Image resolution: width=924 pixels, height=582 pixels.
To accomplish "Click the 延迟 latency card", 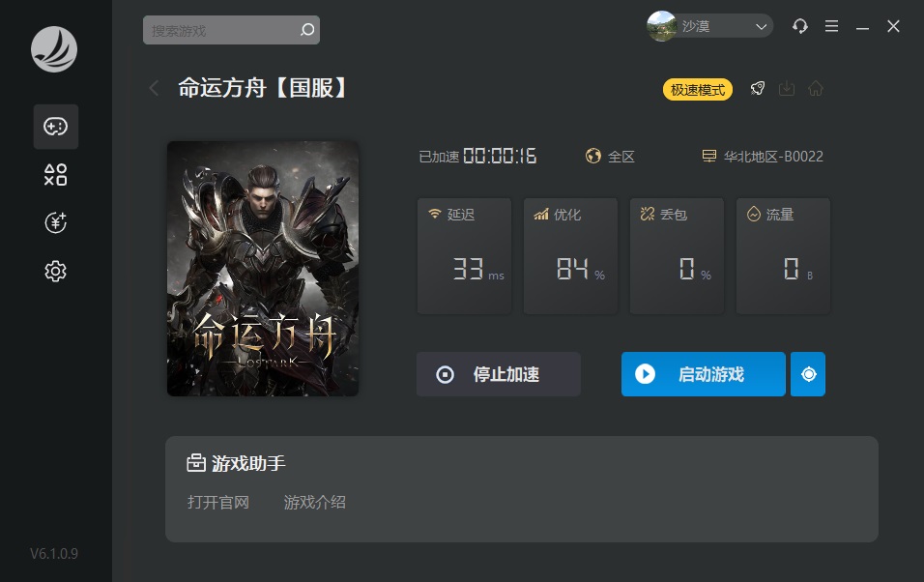I will point(464,256).
